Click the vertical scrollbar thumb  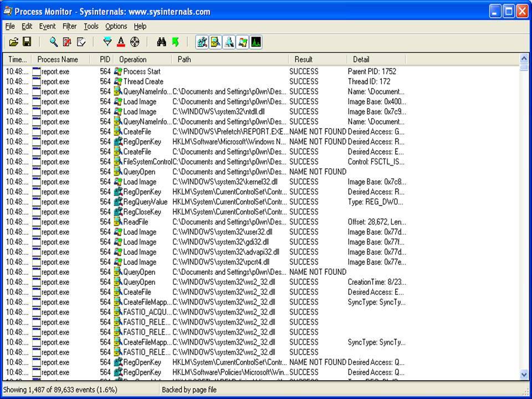[524, 67]
